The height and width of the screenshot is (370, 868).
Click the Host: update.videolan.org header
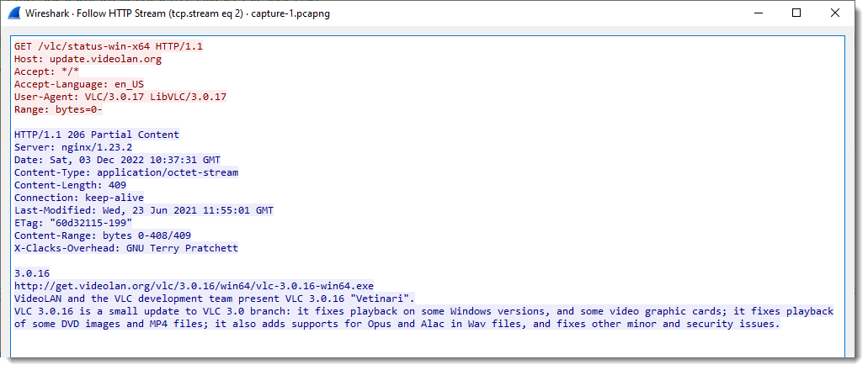tap(88, 59)
